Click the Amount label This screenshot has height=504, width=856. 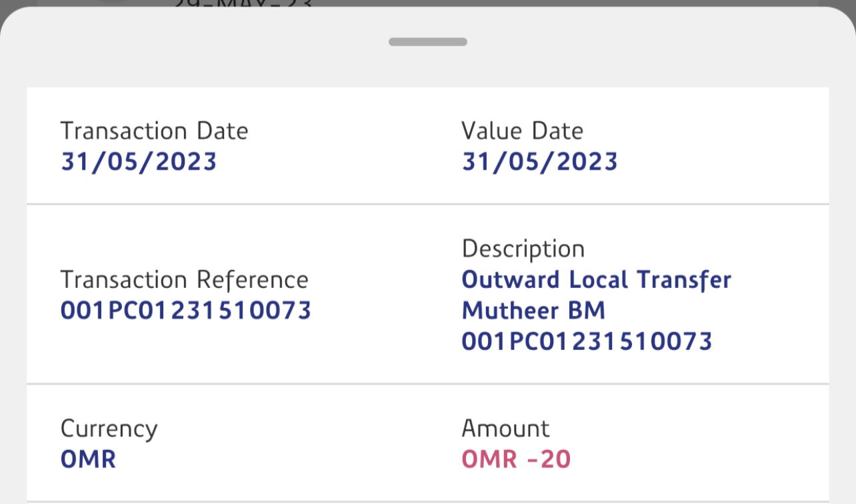click(505, 429)
